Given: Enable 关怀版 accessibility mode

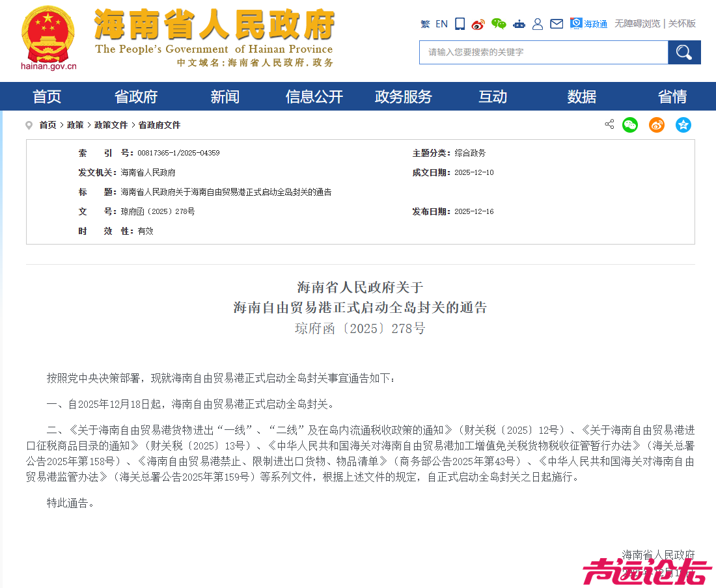Looking at the screenshot, I should pos(682,23).
